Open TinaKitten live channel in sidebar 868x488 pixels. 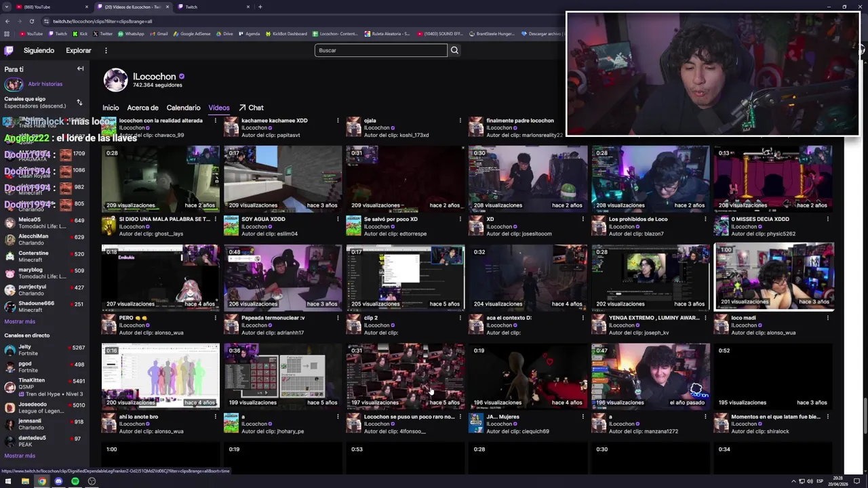[x=44, y=386]
